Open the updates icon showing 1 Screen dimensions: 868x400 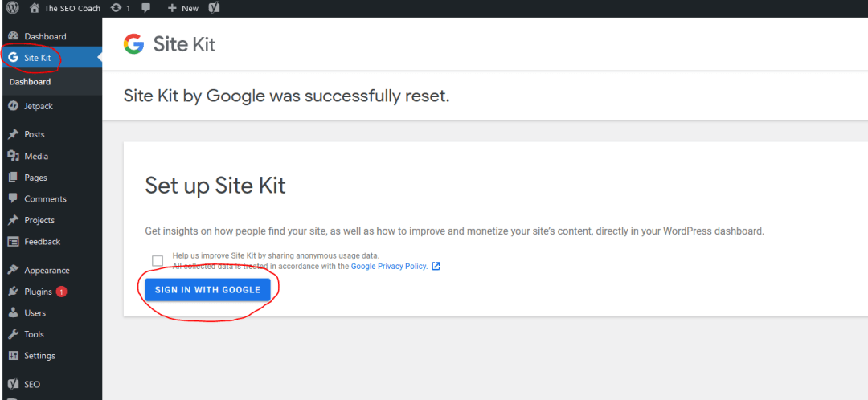tap(117, 8)
